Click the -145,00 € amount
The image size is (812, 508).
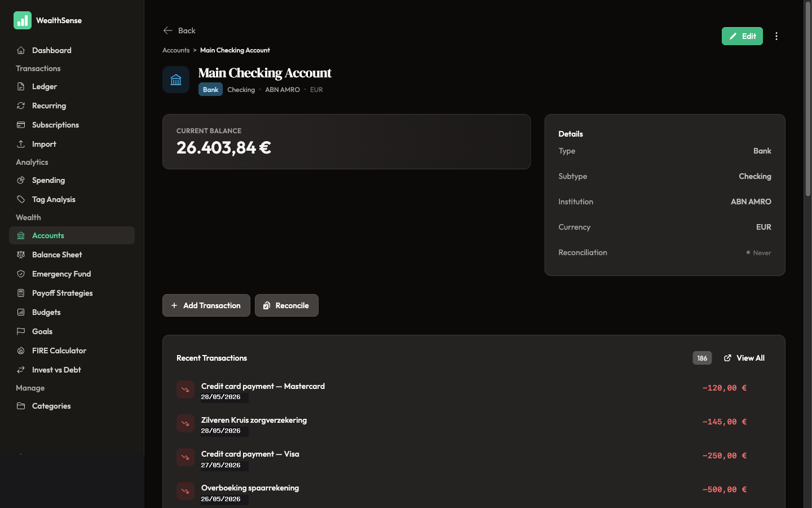coord(724,422)
